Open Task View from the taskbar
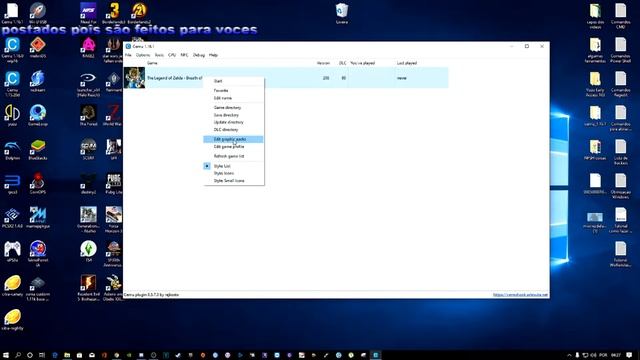Screen dimensions: 640x360 click(42, 355)
